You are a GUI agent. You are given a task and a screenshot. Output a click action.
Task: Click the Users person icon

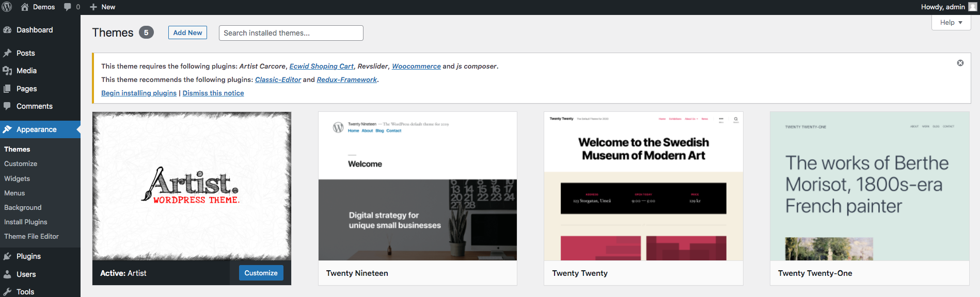[x=7, y=274]
